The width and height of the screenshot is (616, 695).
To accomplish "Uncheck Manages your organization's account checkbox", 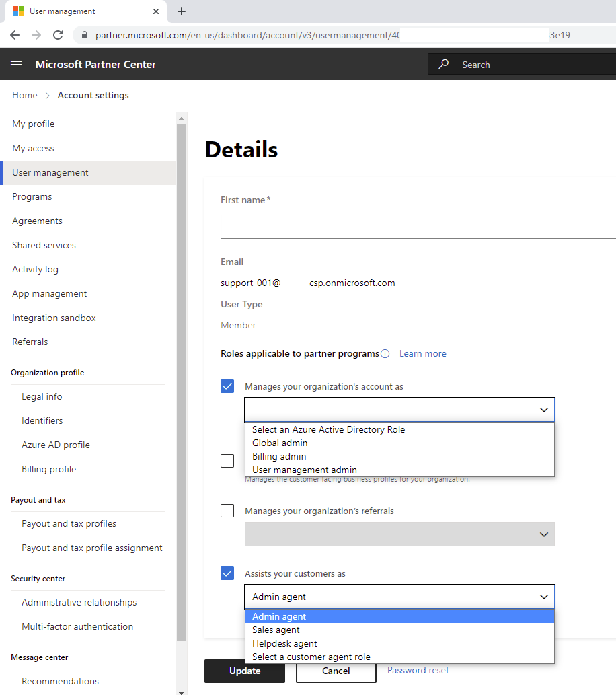I will tap(227, 386).
